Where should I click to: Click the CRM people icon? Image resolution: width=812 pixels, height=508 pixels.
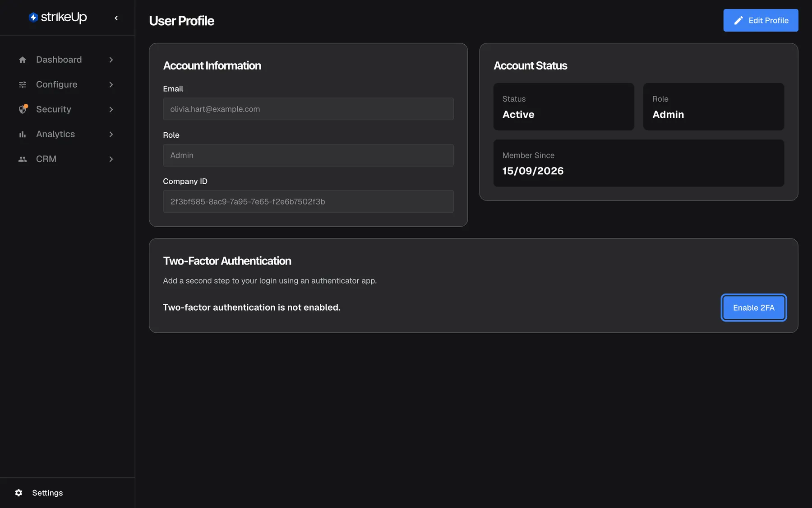(23, 159)
